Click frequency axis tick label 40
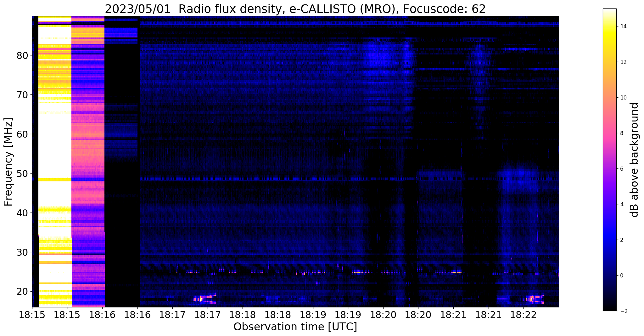This screenshot has width=644, height=336. (22, 213)
